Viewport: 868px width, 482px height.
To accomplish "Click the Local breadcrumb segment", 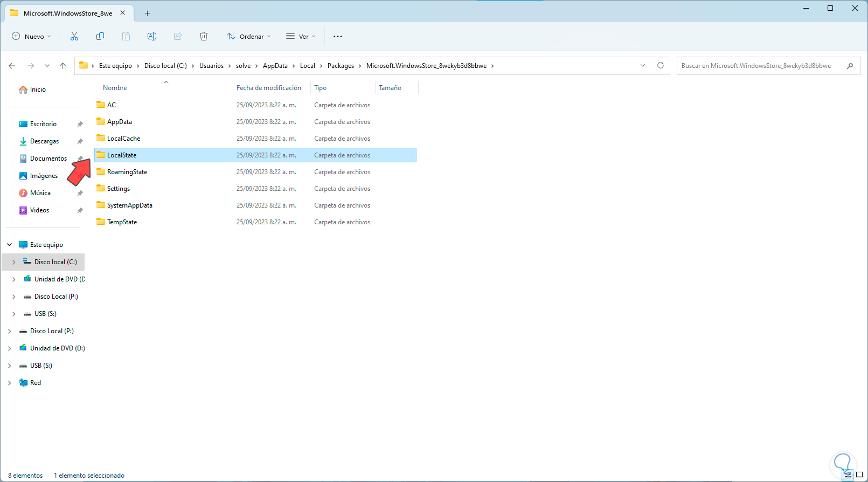I will [308, 66].
